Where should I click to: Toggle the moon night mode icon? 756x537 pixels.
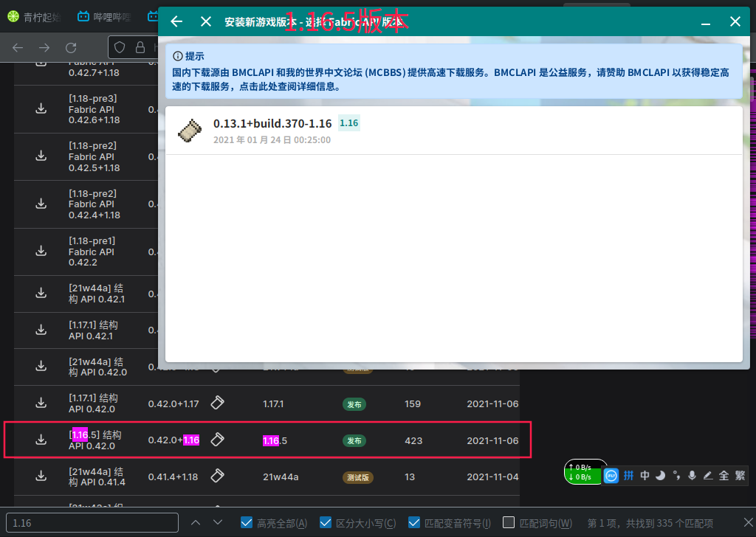tap(660, 476)
